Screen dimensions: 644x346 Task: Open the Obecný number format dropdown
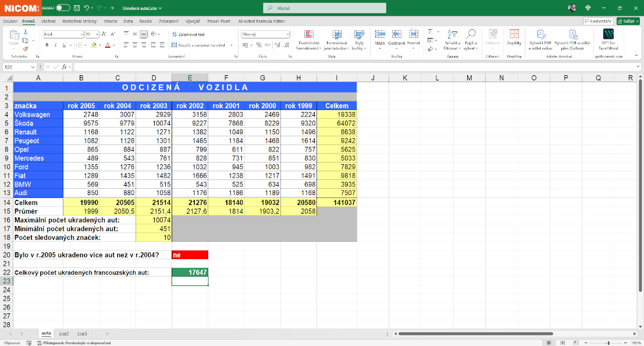tap(287, 34)
